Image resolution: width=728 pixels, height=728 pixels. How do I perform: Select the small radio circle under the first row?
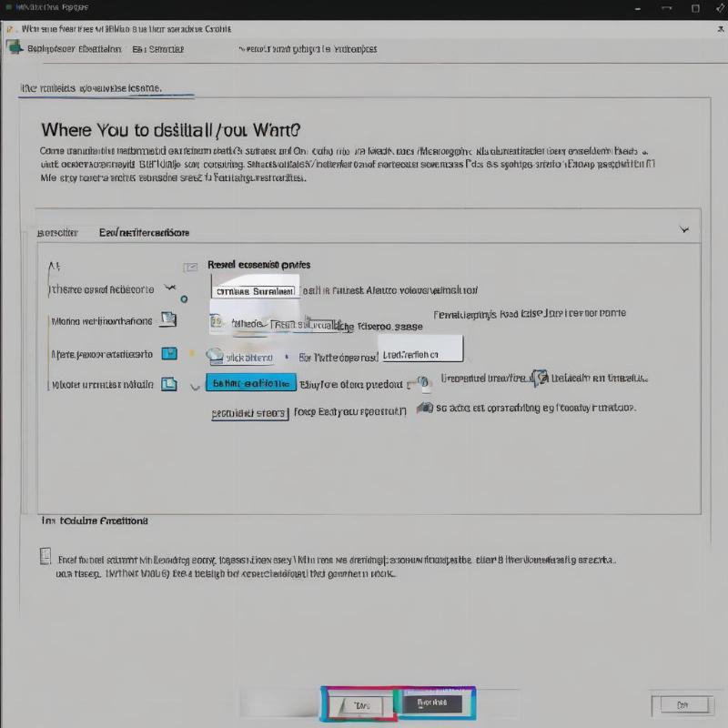(185, 298)
